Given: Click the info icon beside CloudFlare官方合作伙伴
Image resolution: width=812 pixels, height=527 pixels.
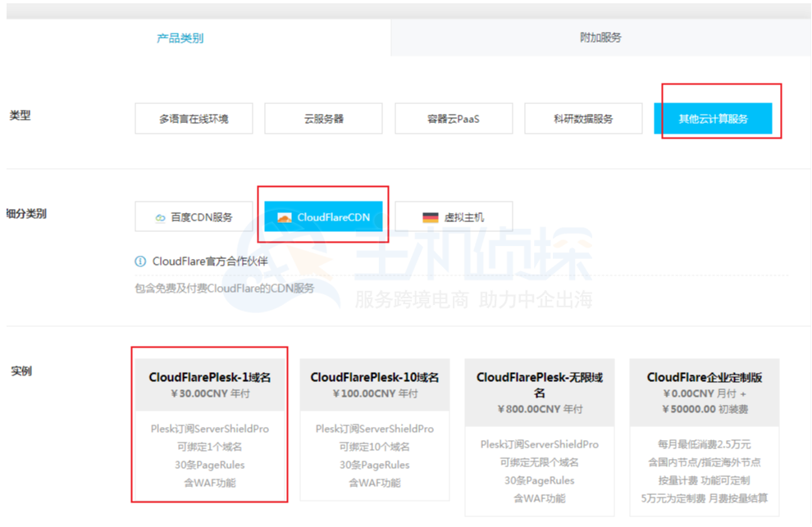Looking at the screenshot, I should [140, 261].
